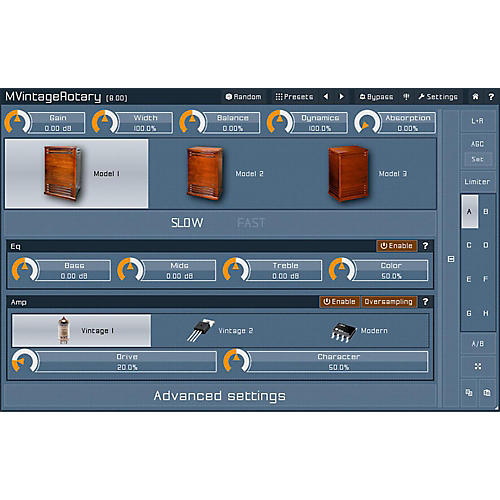The height and width of the screenshot is (500, 500).
Task: Click the tuning fork icon beside Bypass
Action: tap(406, 97)
